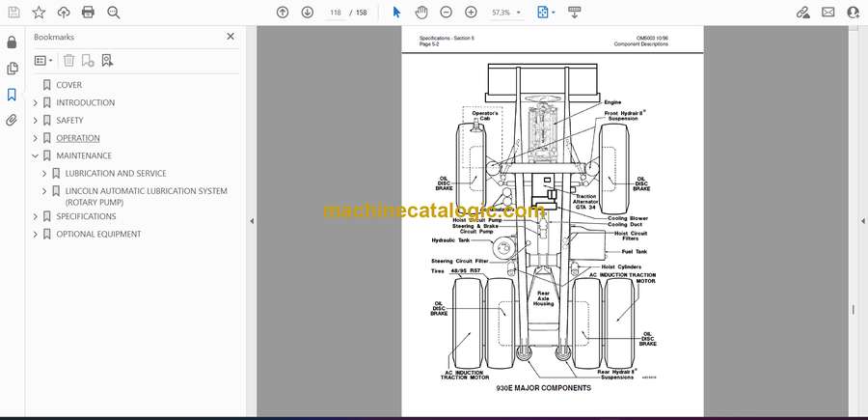Viewport: 868px width, 420px height.
Task: Zoom out with the minus icon
Action: click(446, 13)
